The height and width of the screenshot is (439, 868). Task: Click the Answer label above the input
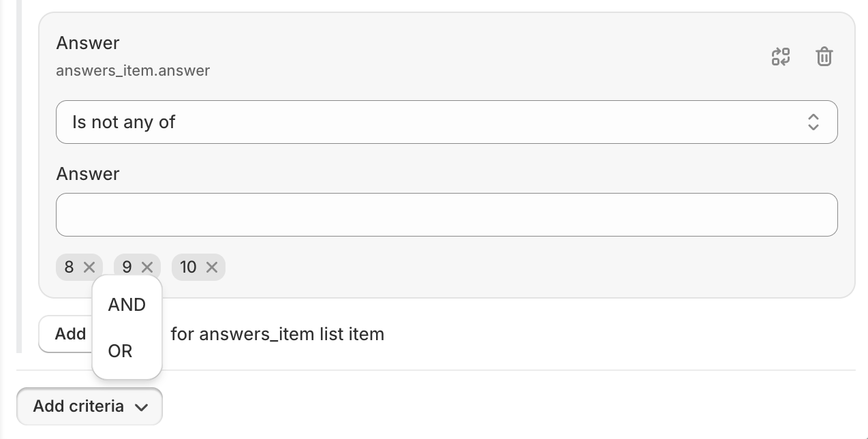point(88,174)
